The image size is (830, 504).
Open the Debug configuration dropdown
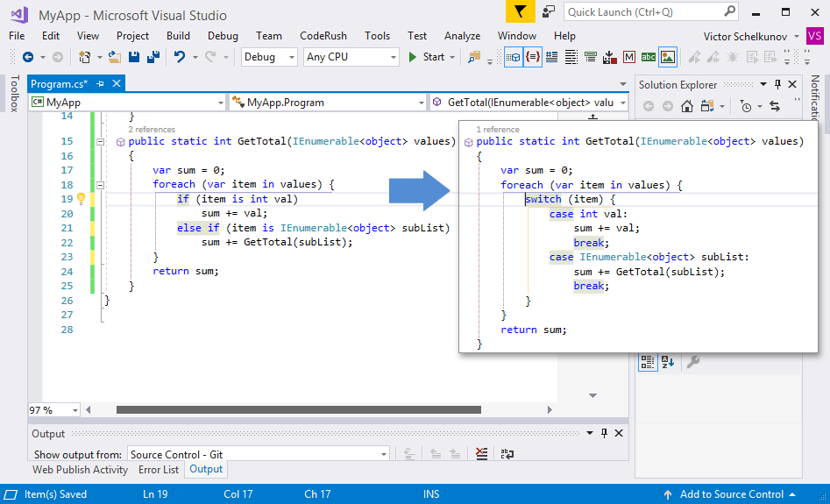pos(270,57)
